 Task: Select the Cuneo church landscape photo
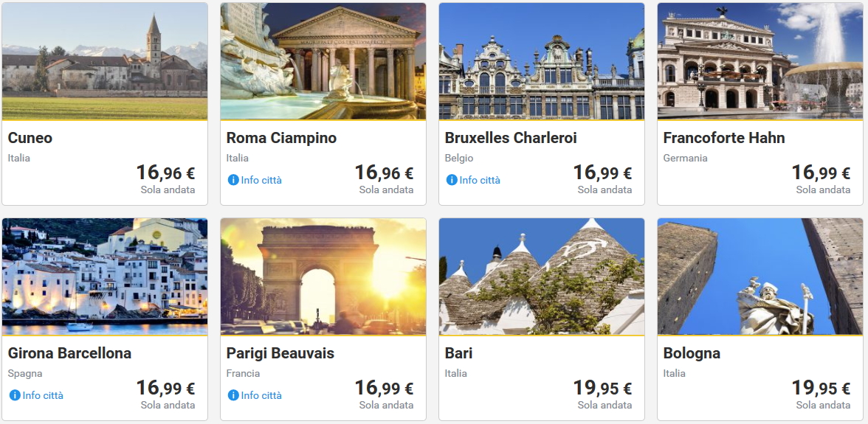point(105,61)
